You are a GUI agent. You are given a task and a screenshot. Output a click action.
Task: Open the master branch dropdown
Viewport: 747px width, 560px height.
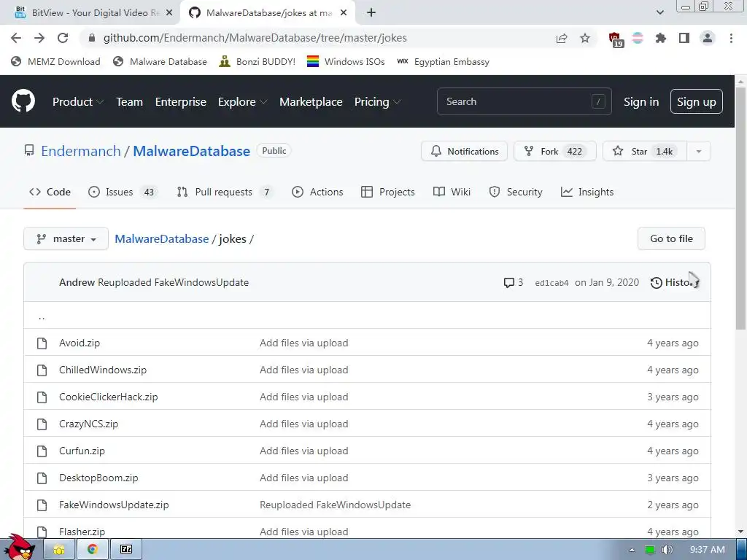coord(66,238)
